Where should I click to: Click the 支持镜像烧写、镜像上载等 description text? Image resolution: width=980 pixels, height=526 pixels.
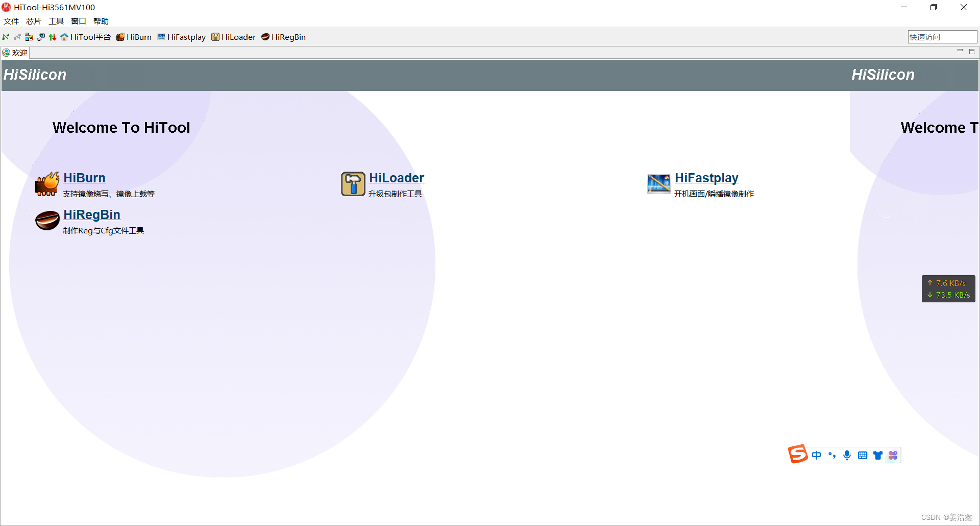109,194
